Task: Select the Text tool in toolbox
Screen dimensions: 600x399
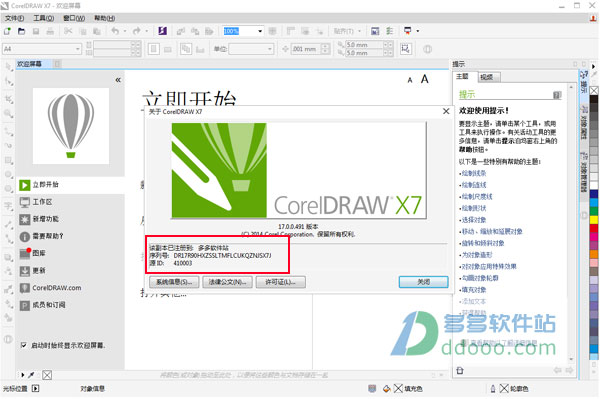Action: tap(8, 207)
